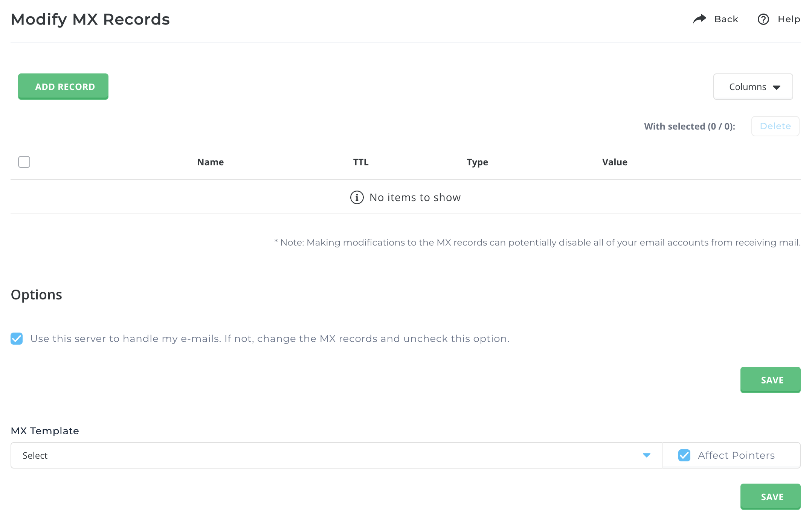Click the circled question mark Help icon
The image size is (812, 519).
[764, 20]
